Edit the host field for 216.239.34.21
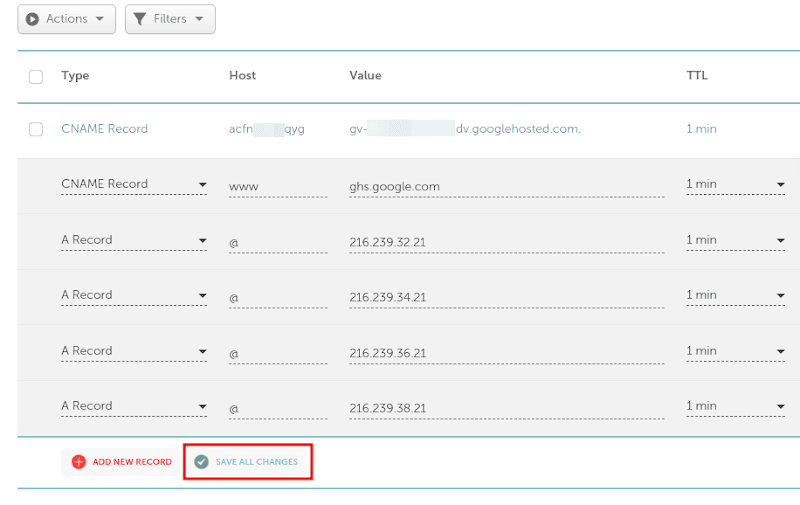 click(x=278, y=297)
